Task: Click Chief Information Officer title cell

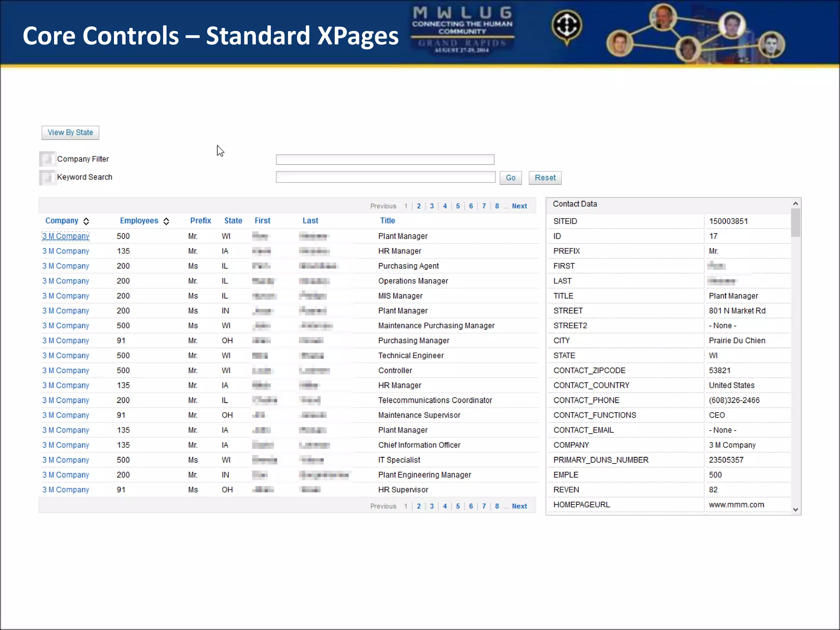Action: pyautogui.click(x=419, y=445)
